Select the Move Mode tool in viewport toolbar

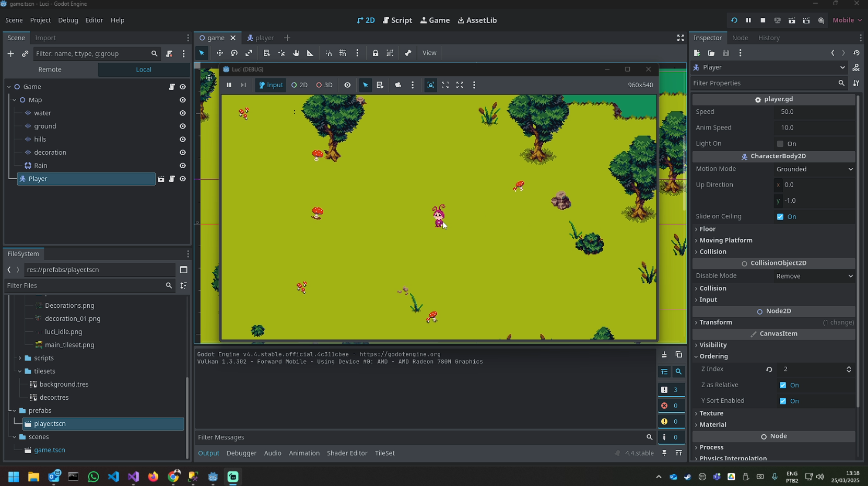pos(219,53)
